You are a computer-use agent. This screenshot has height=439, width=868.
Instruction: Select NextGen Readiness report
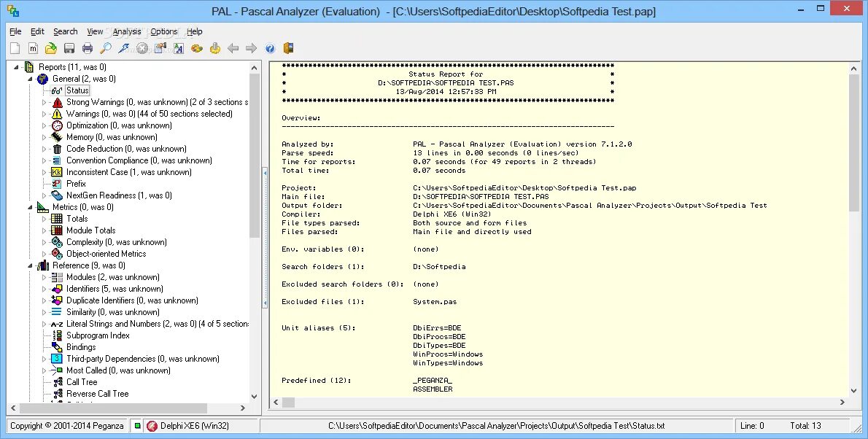(x=119, y=195)
